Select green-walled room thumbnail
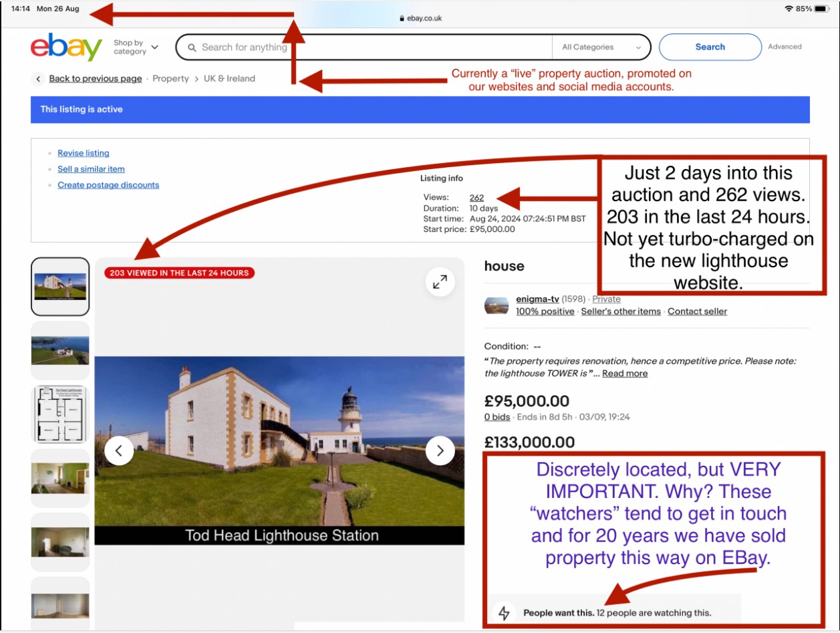This screenshot has height=633, width=840. coord(60,478)
